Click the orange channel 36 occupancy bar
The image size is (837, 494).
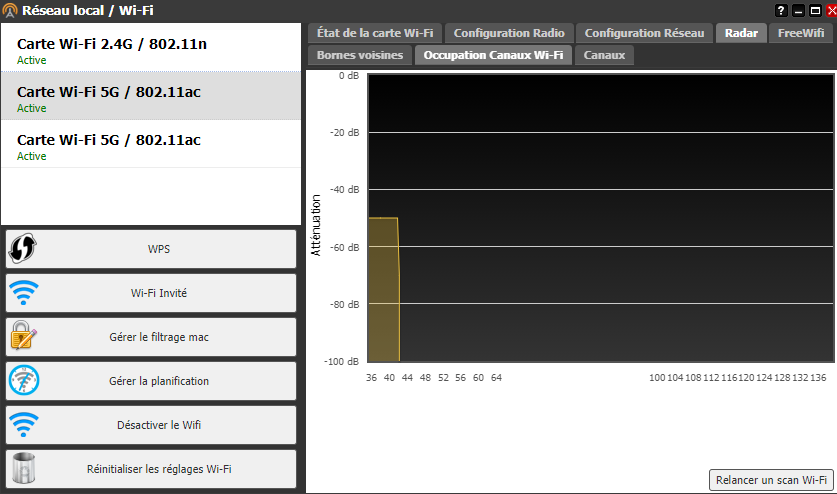coord(383,289)
